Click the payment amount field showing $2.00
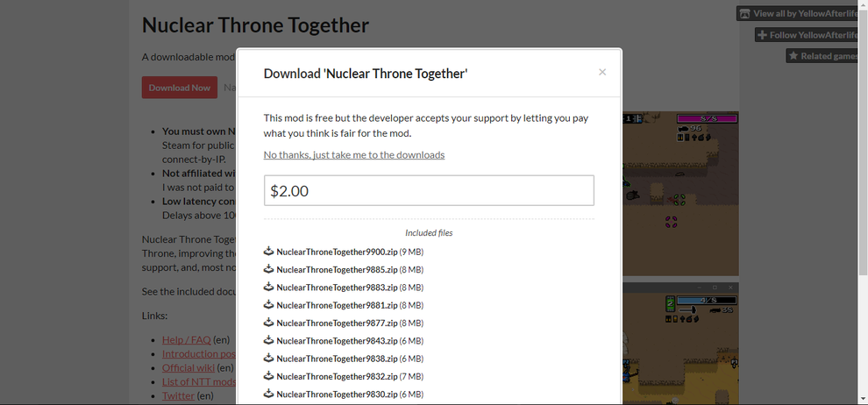The width and height of the screenshot is (868, 405). click(429, 190)
